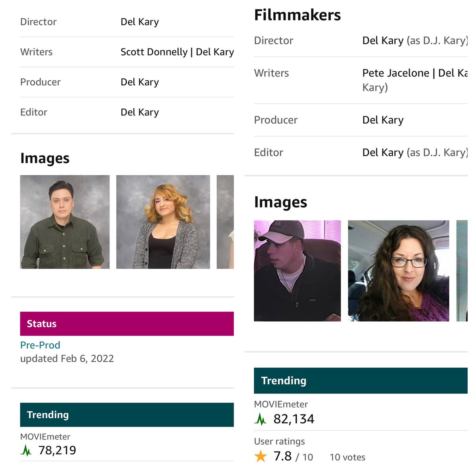This screenshot has height=476, width=476.
Task: Click MOVIEmeter label above 78,219
Action: [45, 436]
